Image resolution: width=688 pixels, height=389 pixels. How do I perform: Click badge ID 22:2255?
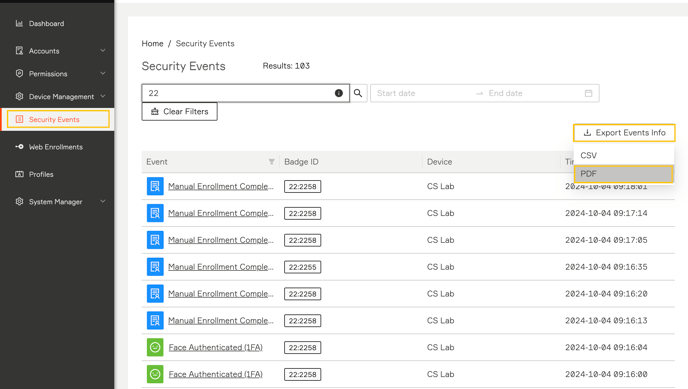(x=302, y=267)
